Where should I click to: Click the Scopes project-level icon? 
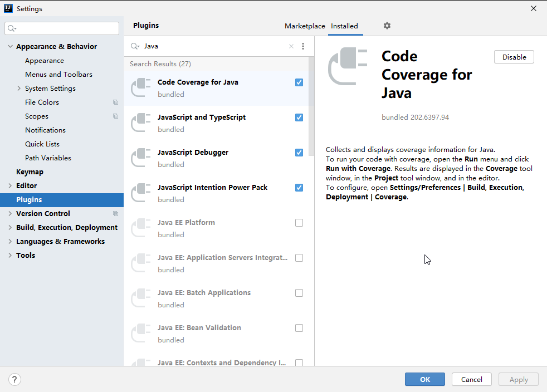115,116
